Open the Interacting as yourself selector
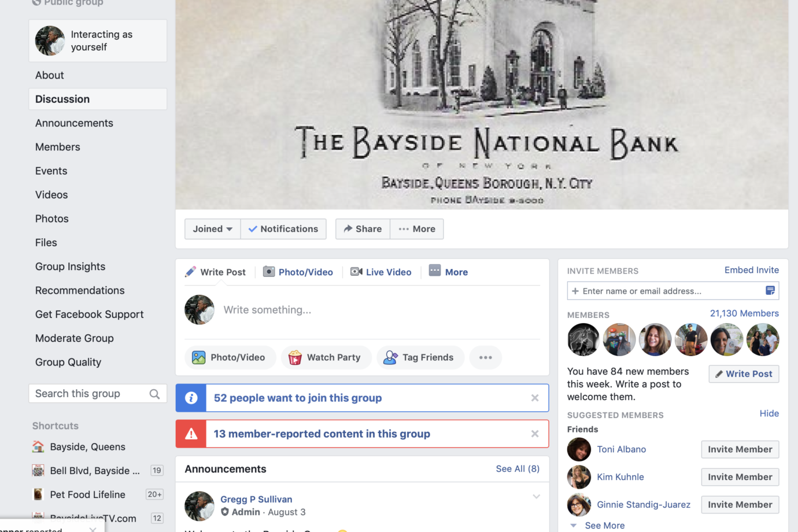The width and height of the screenshot is (798, 532). pyautogui.click(x=98, y=41)
